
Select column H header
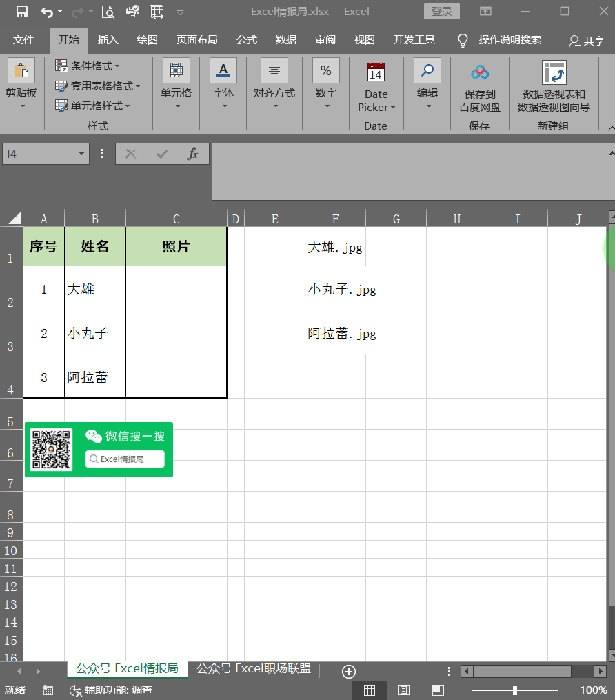tap(456, 219)
